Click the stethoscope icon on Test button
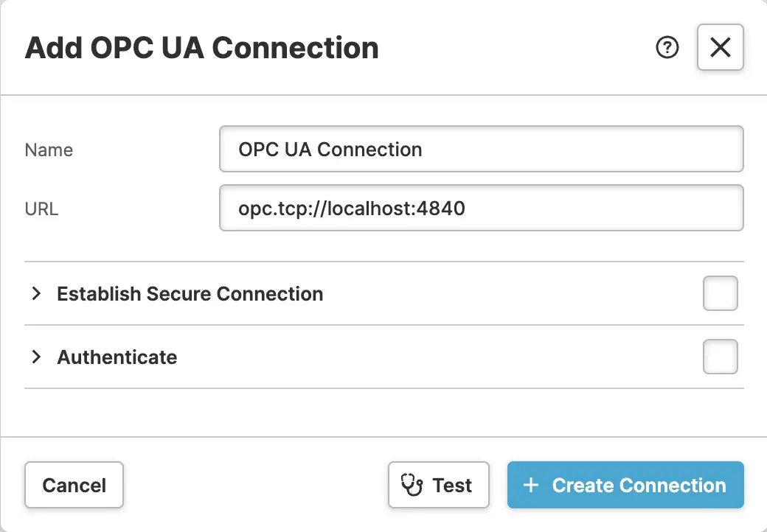The image size is (767, 532). coord(412,485)
